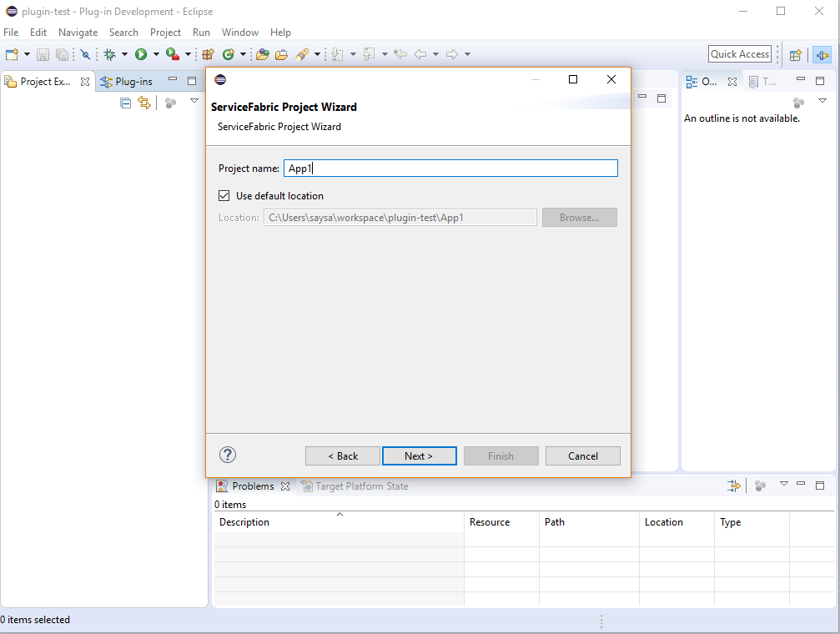
Task: Click Collapse All in Project Explorer
Action: pyautogui.click(x=126, y=103)
